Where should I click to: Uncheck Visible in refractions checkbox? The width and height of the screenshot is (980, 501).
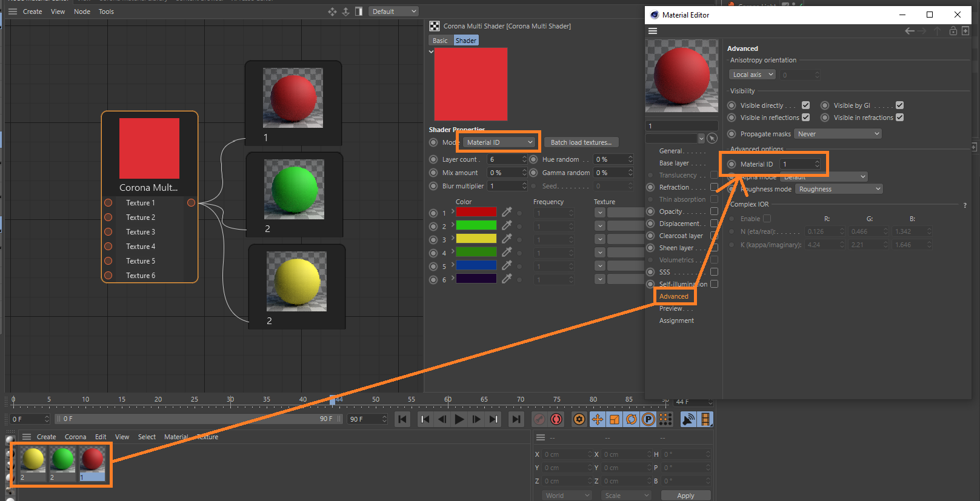(899, 118)
